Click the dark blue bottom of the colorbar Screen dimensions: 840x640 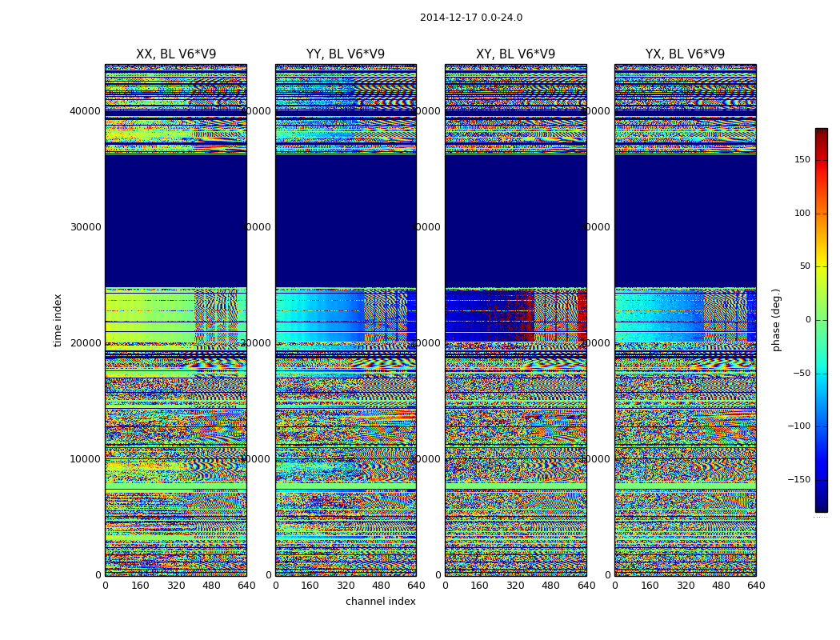[x=821, y=507]
